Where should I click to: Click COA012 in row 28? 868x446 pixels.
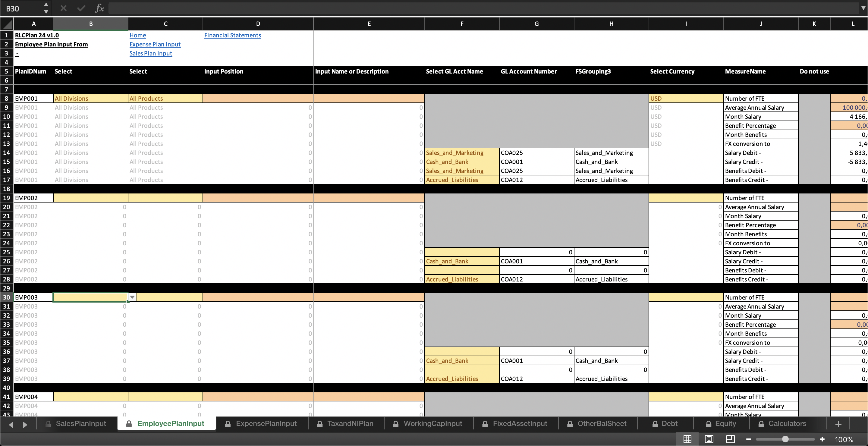[536, 279]
